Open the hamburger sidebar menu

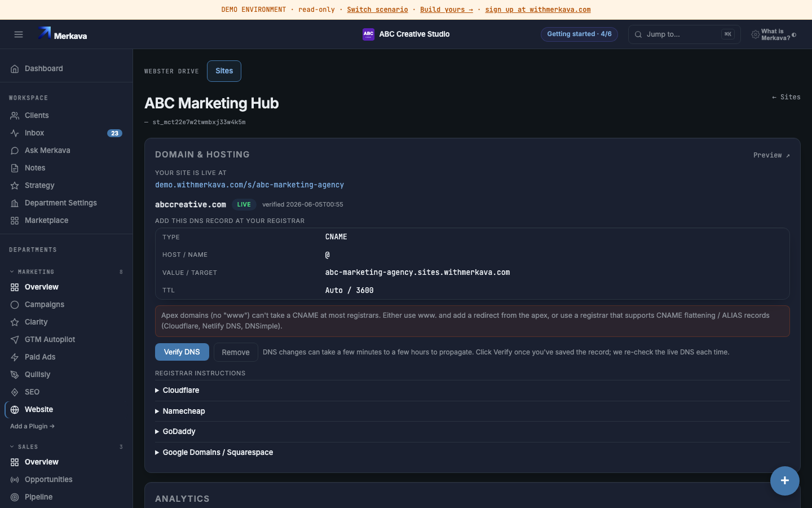pyautogui.click(x=19, y=34)
